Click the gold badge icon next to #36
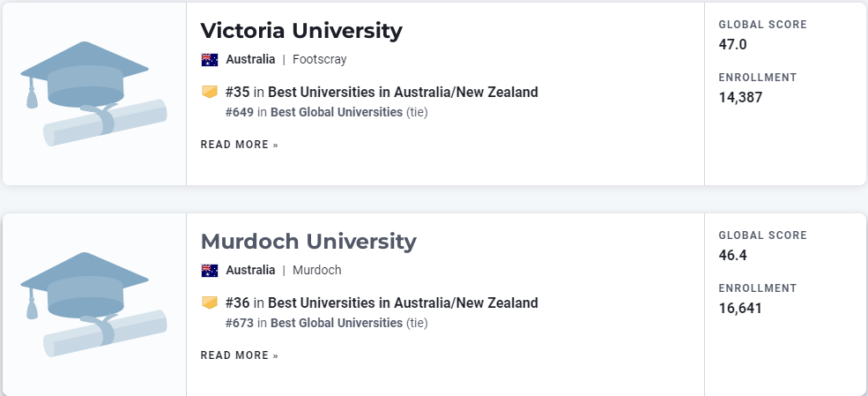The width and height of the screenshot is (868, 396). point(210,303)
